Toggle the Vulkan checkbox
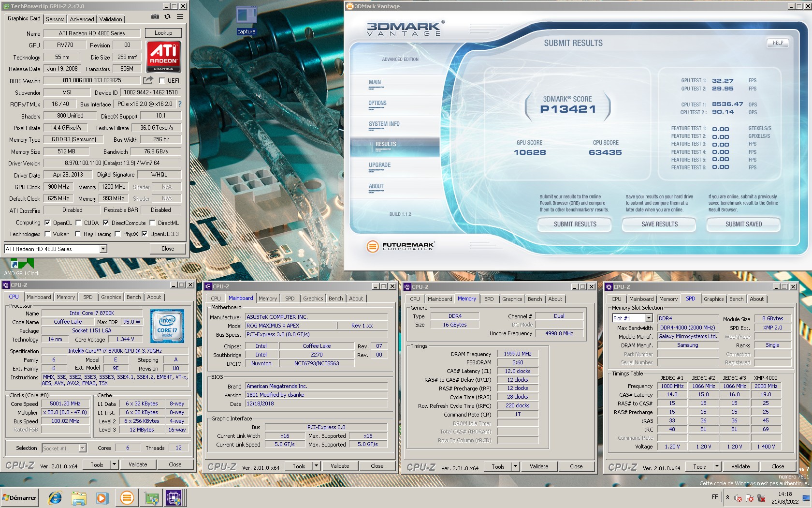 tap(47, 234)
